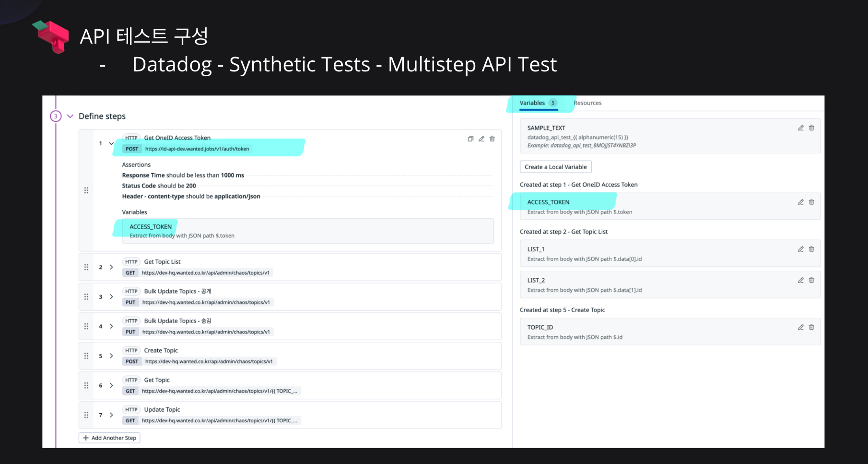
Task: Grab drag handle of step 6 Get Topic
Action: coord(86,385)
